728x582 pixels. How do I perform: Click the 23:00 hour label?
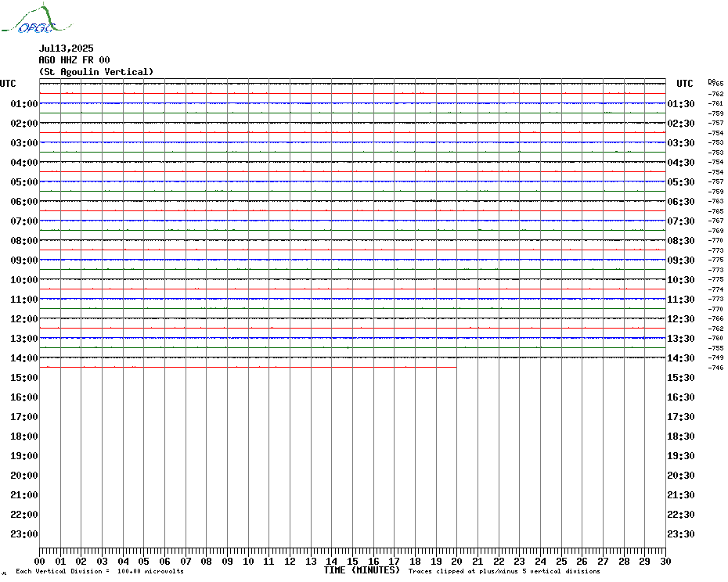coord(24,533)
